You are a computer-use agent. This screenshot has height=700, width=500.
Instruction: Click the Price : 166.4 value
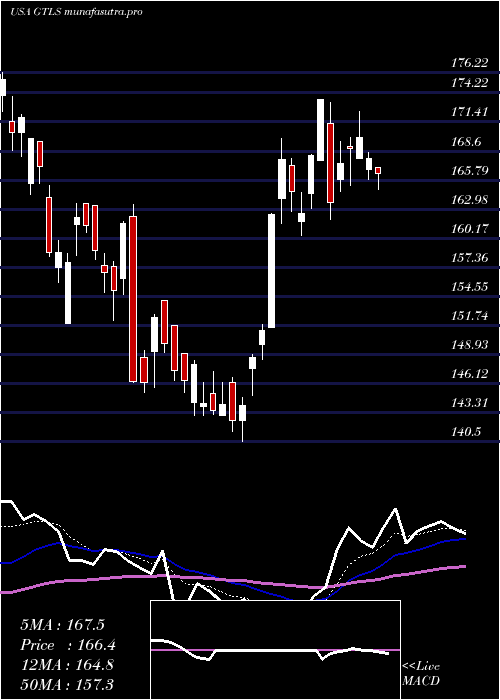68,645
